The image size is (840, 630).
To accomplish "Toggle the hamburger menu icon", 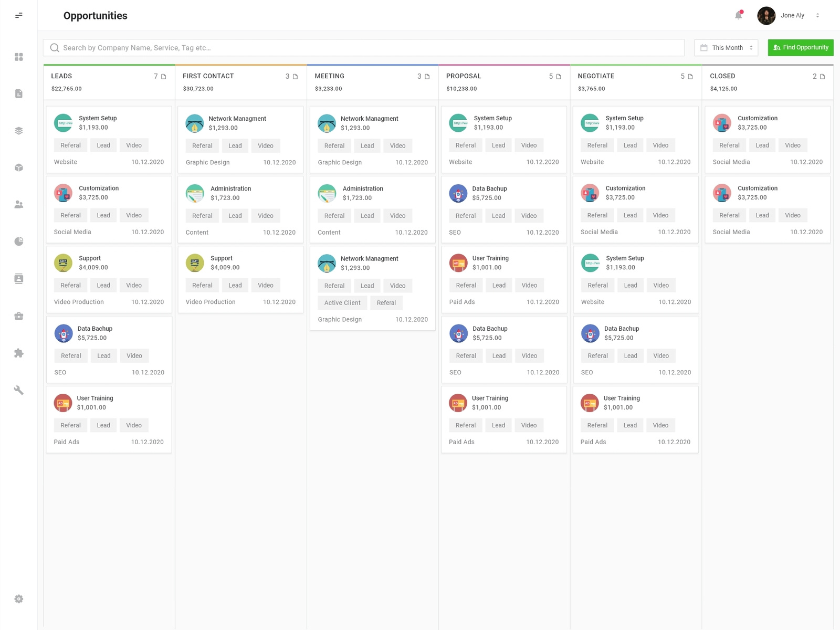I will click(x=19, y=15).
